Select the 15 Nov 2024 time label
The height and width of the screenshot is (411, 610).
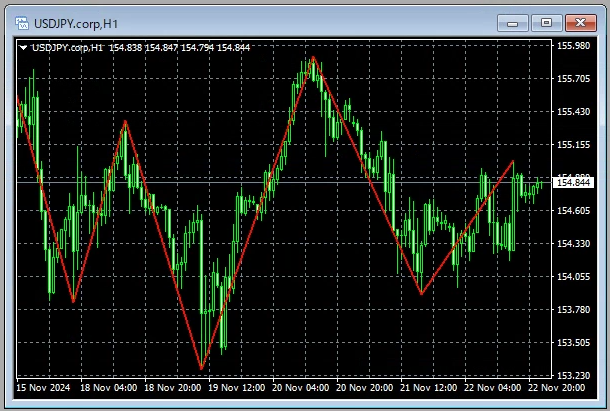[x=43, y=387]
